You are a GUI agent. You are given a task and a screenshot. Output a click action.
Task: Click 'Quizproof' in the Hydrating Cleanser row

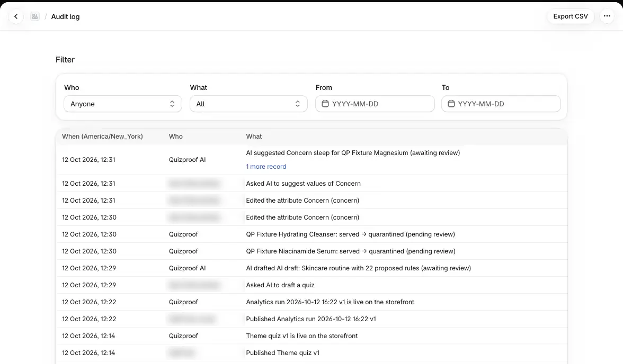point(183,234)
